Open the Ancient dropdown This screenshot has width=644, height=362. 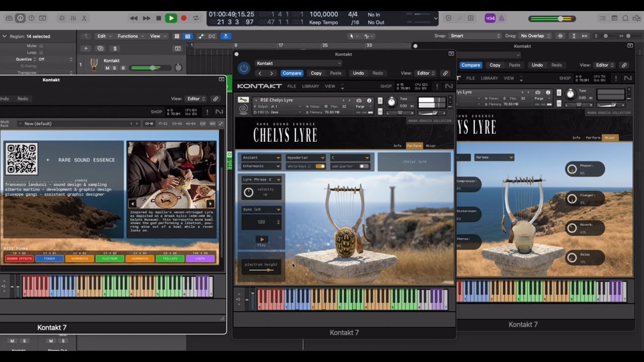click(261, 157)
